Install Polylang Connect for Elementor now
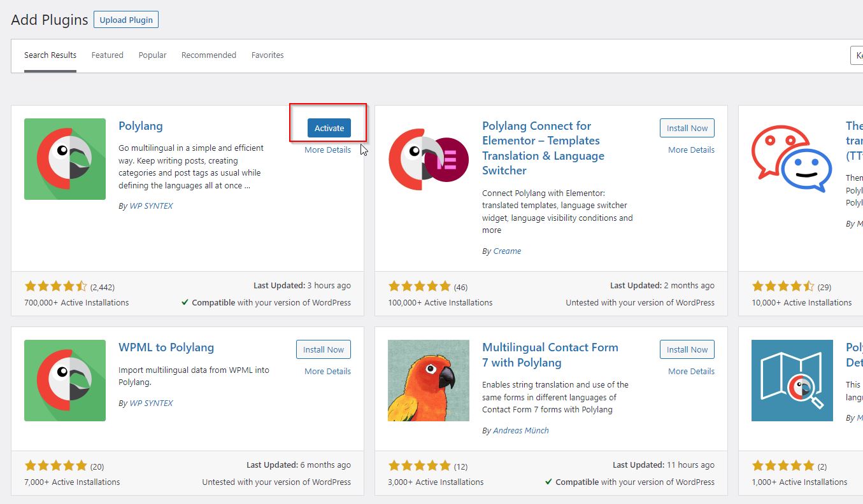The image size is (863, 504). 687,128
